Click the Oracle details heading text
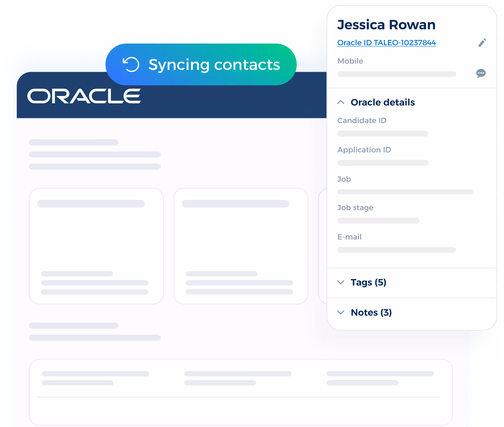The image size is (504, 427). pos(383,102)
